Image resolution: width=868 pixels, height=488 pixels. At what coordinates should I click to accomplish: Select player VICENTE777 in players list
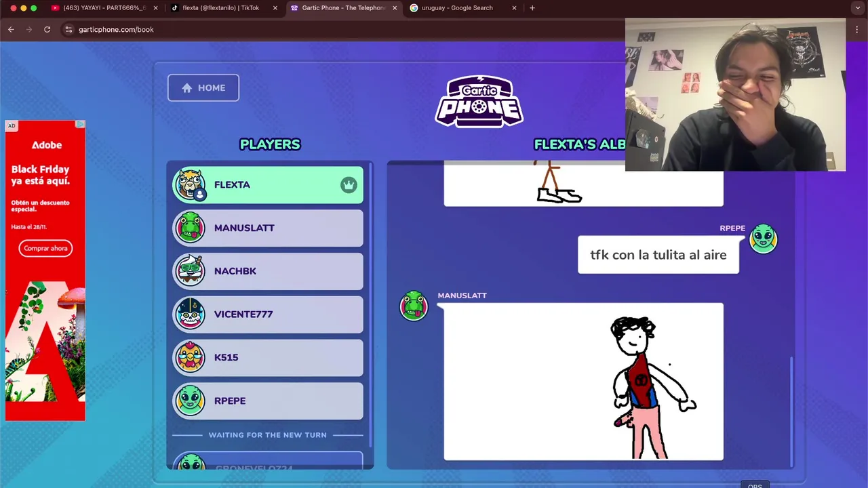[x=268, y=314]
